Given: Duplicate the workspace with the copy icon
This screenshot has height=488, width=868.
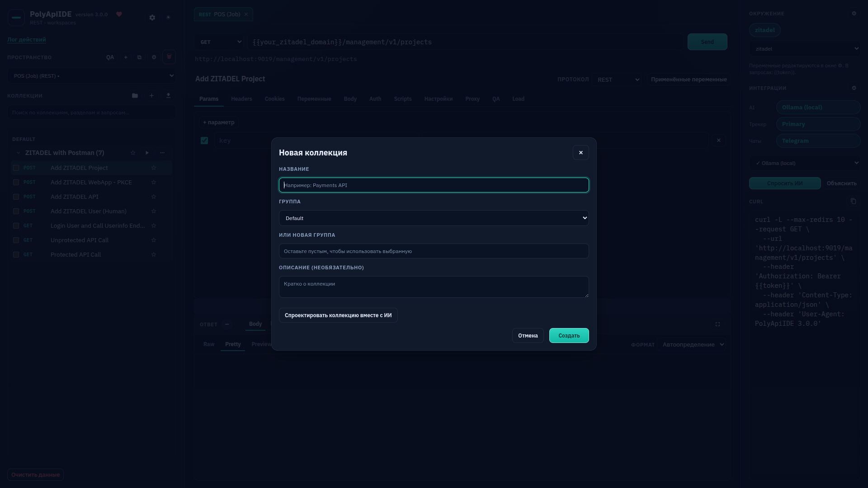Looking at the screenshot, I should 139,57.
